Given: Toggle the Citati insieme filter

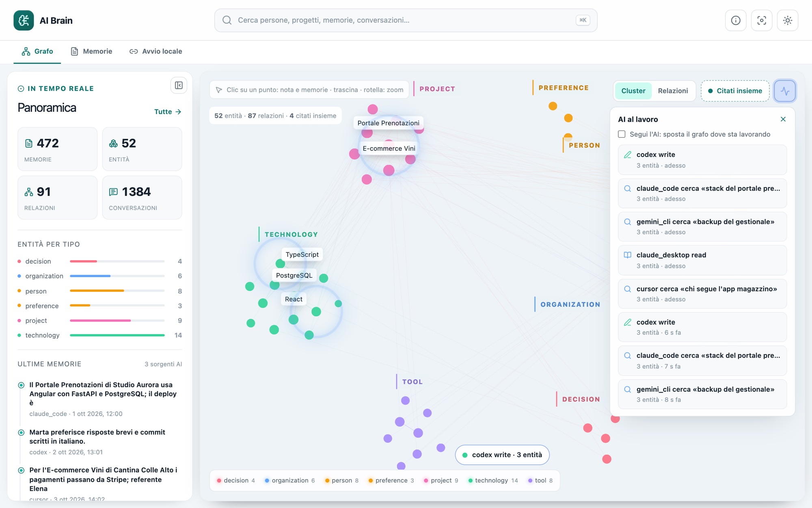Looking at the screenshot, I should [x=735, y=91].
